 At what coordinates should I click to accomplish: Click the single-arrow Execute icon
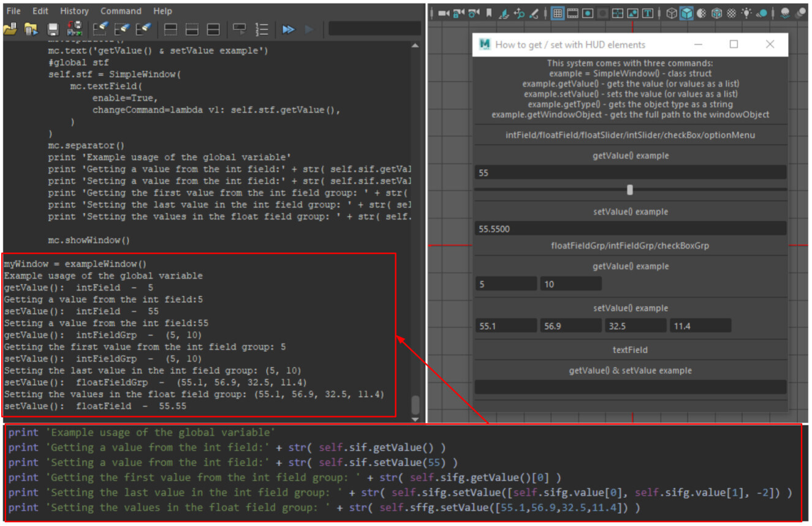[309, 29]
